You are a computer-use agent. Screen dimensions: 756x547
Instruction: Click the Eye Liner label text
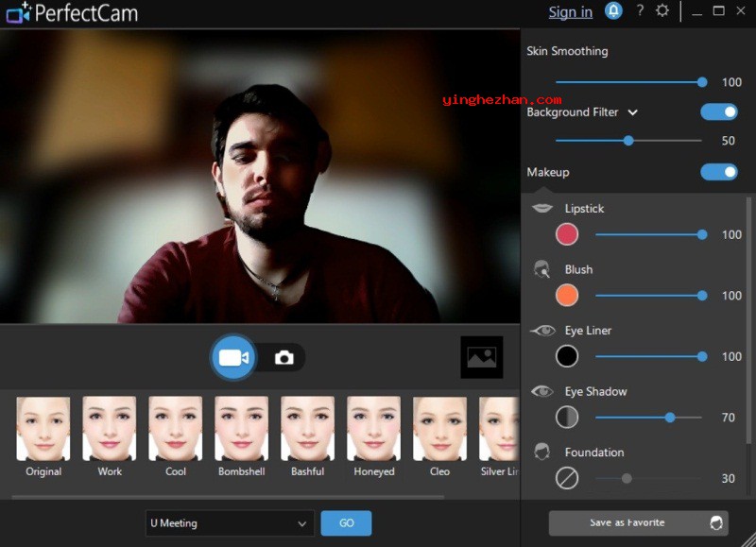coord(588,331)
